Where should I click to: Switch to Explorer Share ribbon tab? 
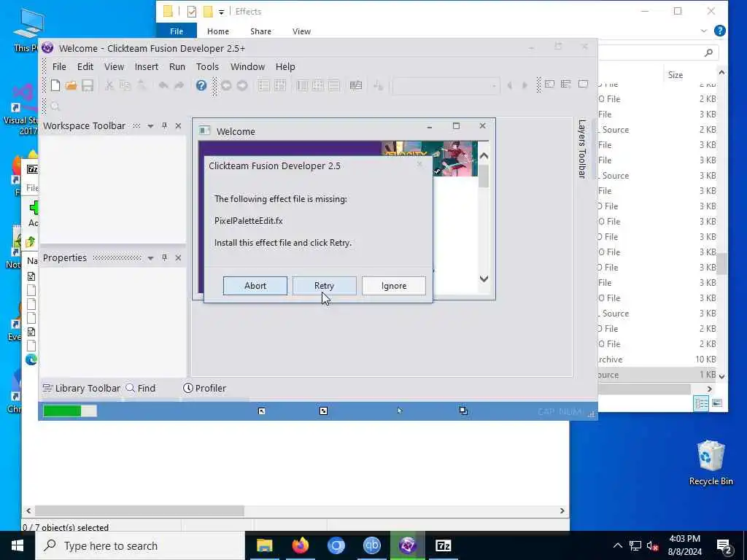(260, 31)
